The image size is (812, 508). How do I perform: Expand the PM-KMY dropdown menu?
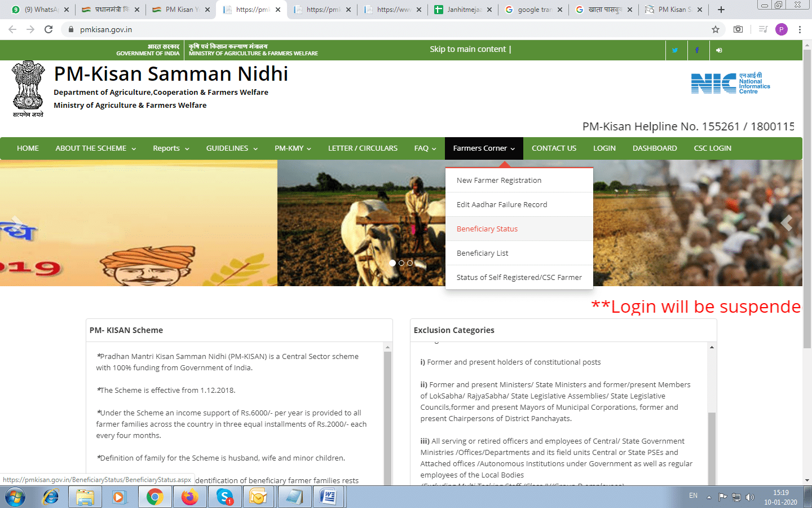click(x=293, y=148)
